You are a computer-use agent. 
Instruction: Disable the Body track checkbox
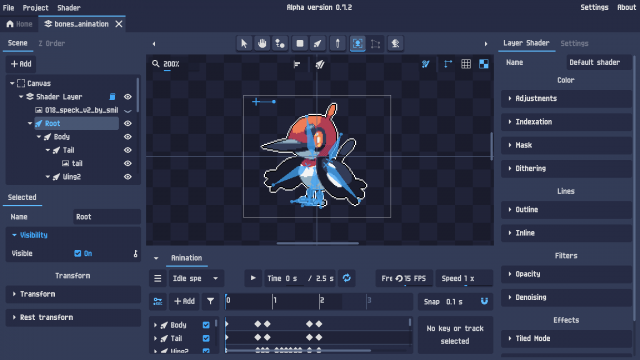tap(206, 325)
